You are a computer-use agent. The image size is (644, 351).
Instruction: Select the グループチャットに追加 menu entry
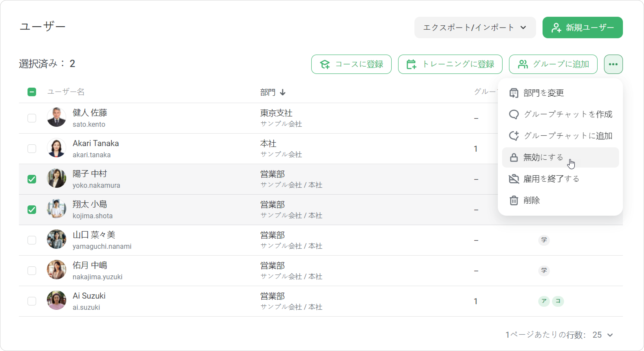[560, 136]
